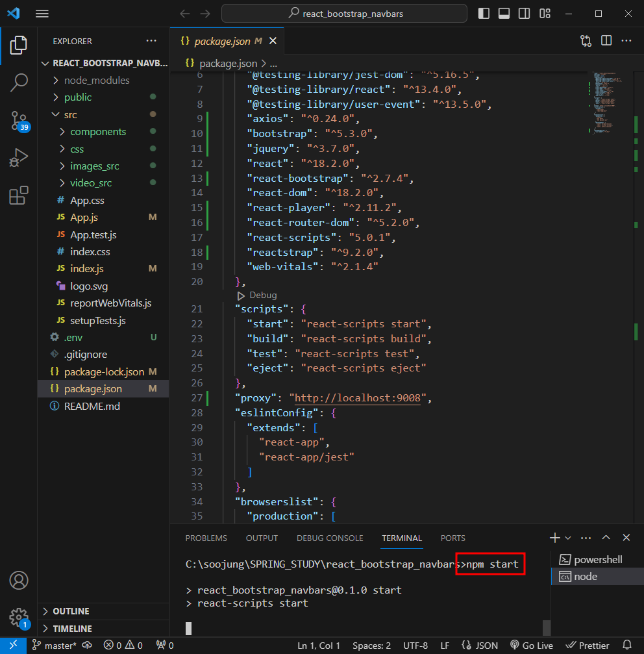
Task: Switch to the DEBUG CONSOLE tab
Action: pyautogui.click(x=330, y=538)
